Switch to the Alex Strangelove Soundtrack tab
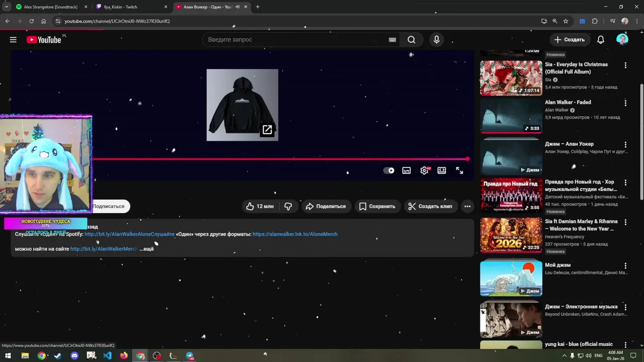 point(49,7)
